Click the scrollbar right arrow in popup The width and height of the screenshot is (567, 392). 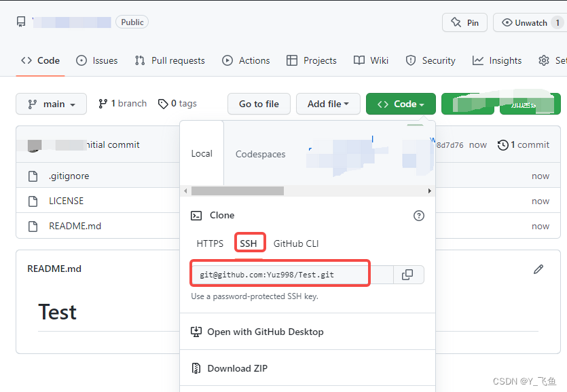430,191
